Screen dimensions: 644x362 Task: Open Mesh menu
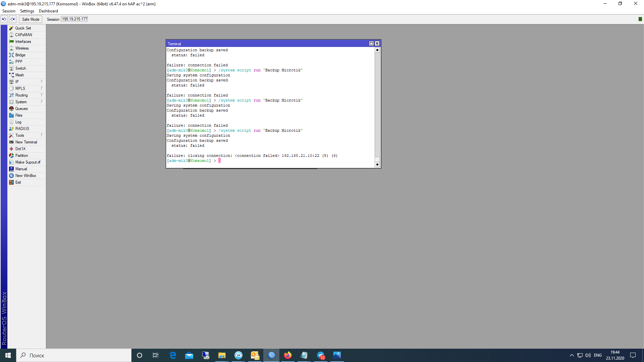point(26,75)
